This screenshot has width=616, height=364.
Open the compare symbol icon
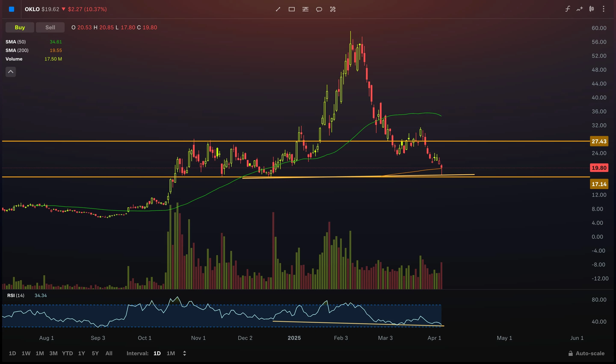pyautogui.click(x=579, y=9)
